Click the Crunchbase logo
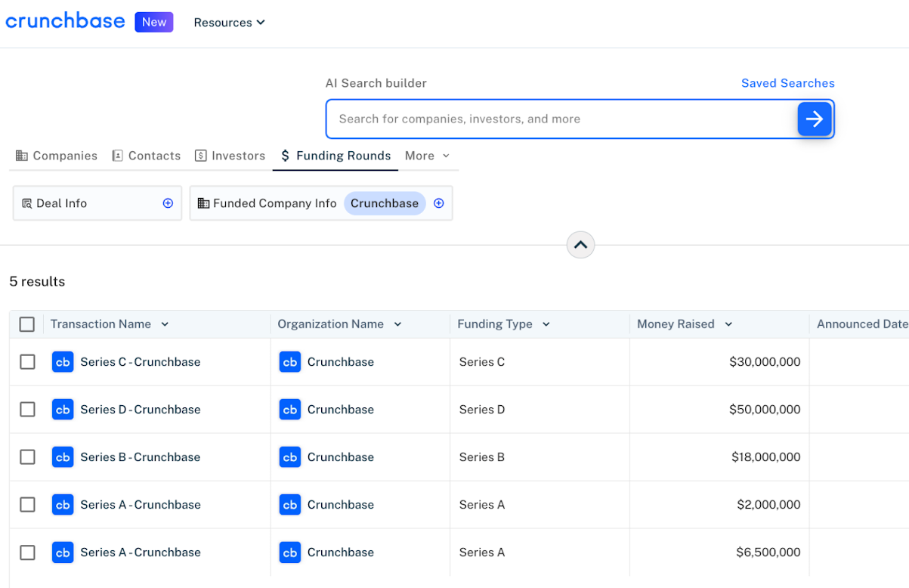This screenshot has height=588, width=909. [x=65, y=21]
